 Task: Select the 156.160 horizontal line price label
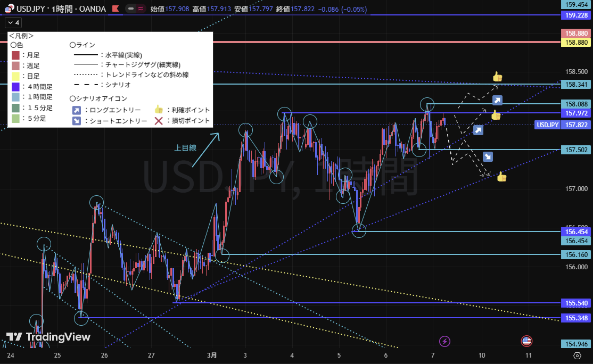(x=576, y=254)
